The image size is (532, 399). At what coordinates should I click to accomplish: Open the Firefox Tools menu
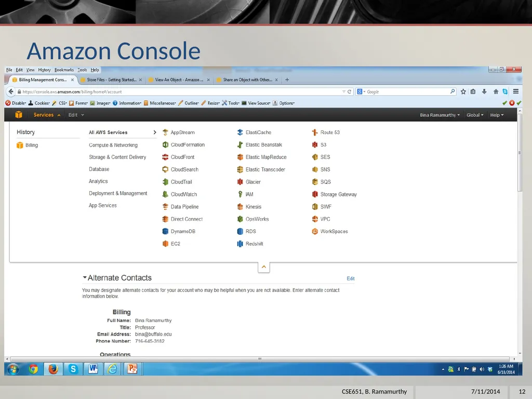82,70
